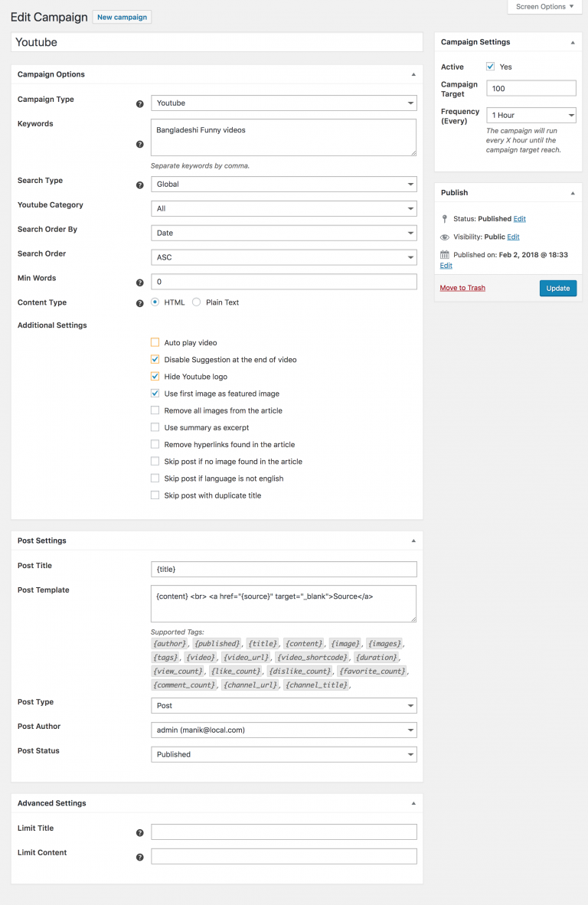The image size is (588, 905).
Task: Open the Frequency 1 Hour dropdown
Action: (x=531, y=115)
